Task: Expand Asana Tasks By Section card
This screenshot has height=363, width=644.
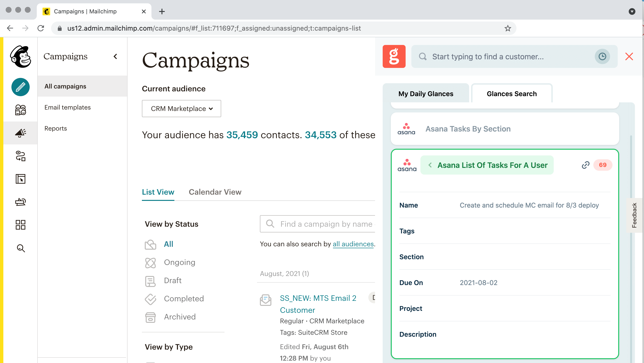Action: click(x=504, y=129)
